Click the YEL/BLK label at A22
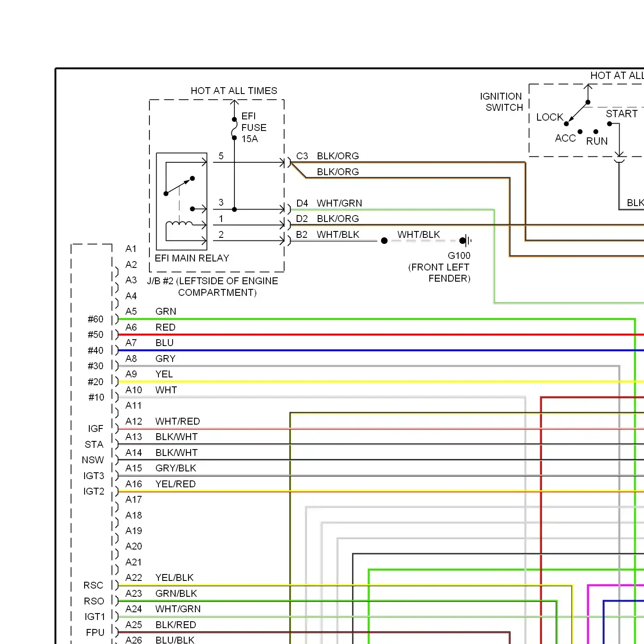 tap(174, 577)
